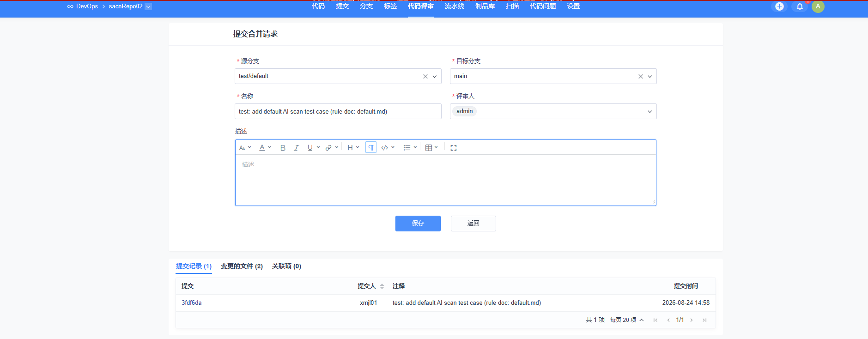Screen dimensions: 868x339
Task: Open the code block insert menu
Action: point(388,148)
